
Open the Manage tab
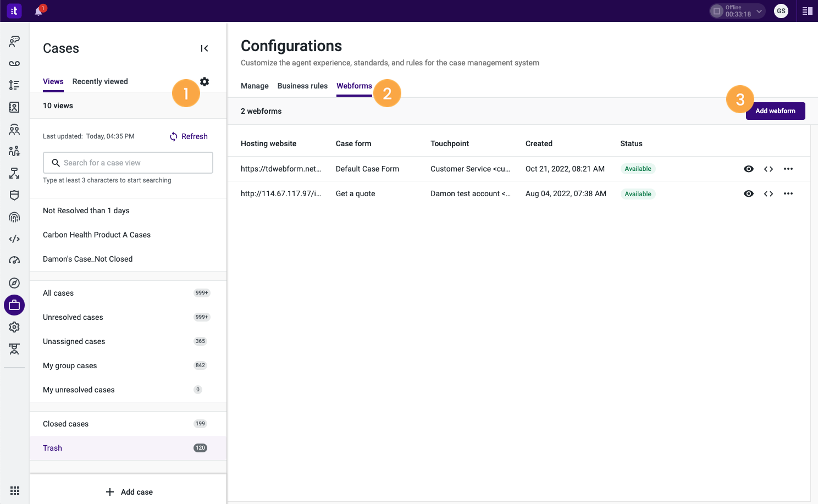[255, 86]
